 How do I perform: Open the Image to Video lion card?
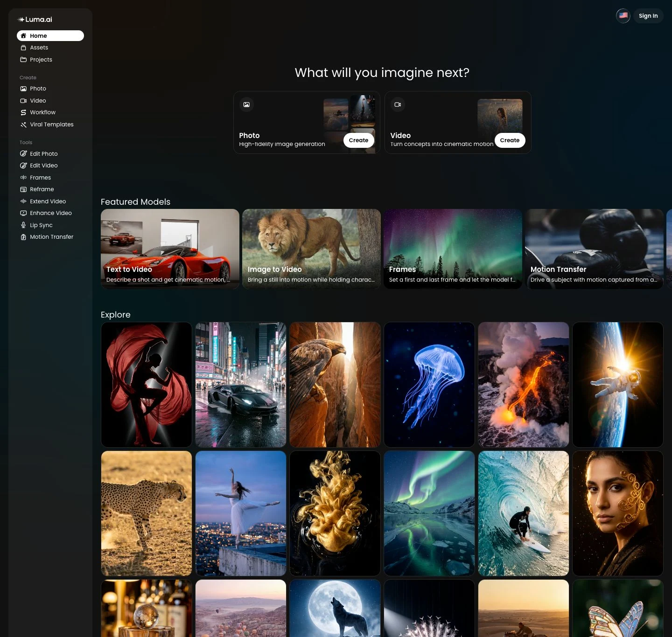pyautogui.click(x=311, y=249)
